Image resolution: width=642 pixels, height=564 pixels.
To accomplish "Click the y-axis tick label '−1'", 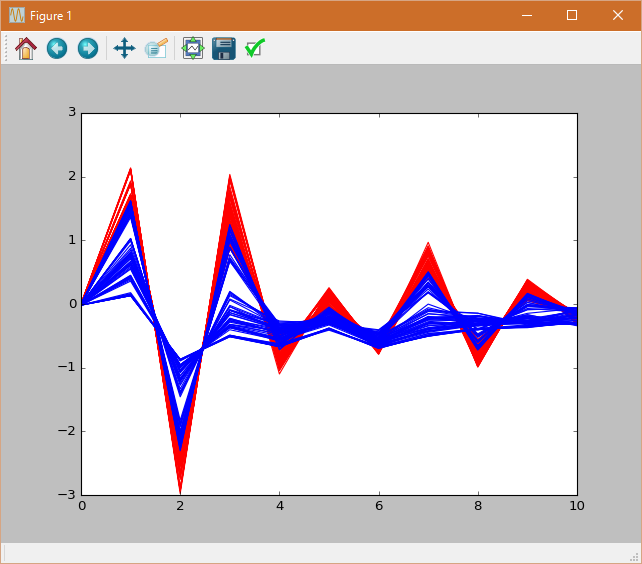I will coord(67,367).
